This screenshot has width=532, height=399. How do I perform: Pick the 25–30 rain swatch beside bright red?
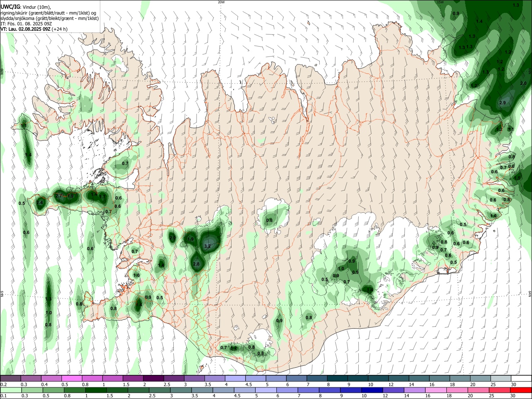pos(500,390)
